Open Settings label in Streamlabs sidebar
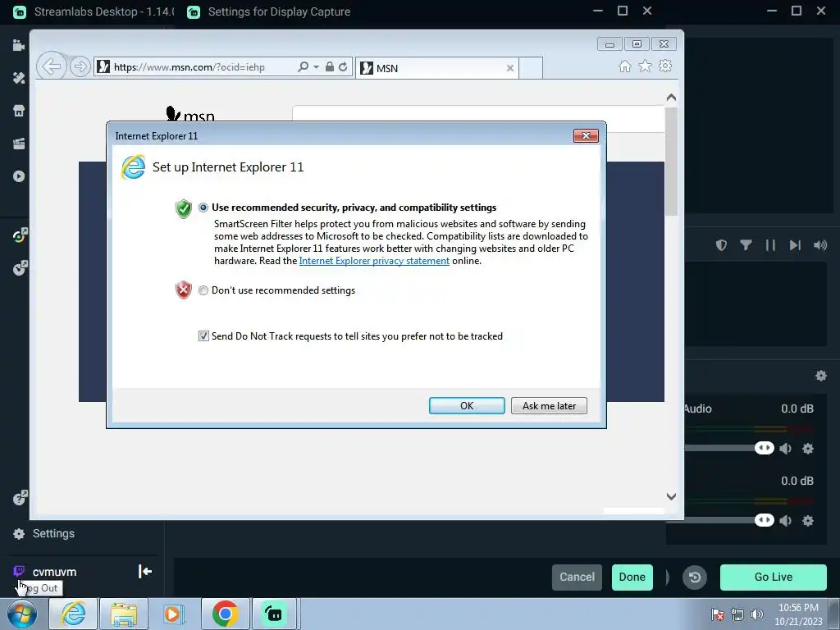 (x=53, y=533)
